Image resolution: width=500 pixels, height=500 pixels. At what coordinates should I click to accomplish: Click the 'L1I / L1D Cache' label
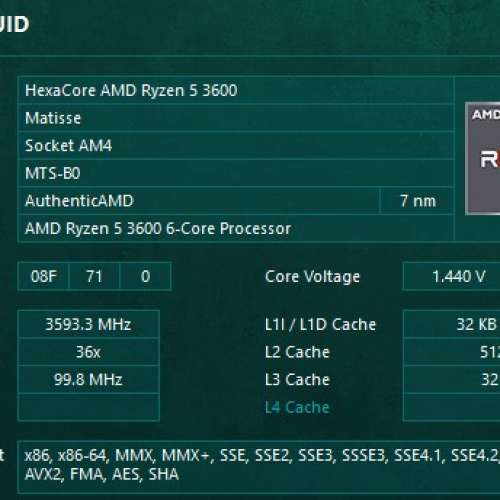(320, 324)
